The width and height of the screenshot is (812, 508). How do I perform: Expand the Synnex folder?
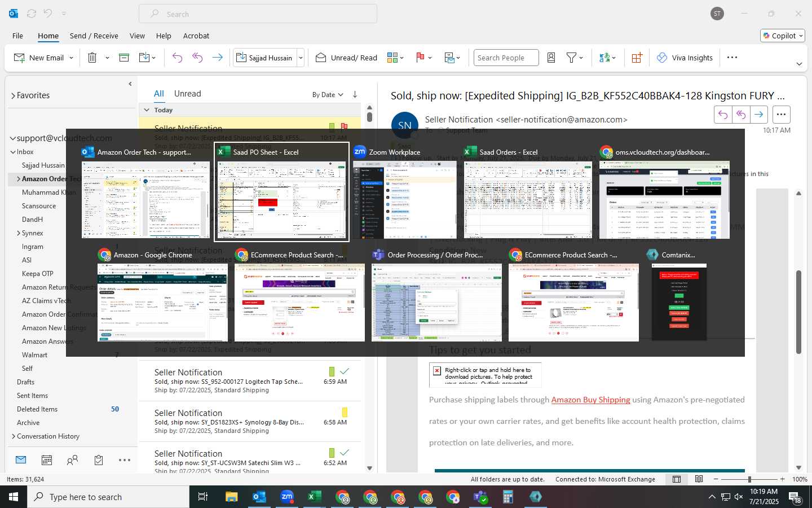point(19,233)
